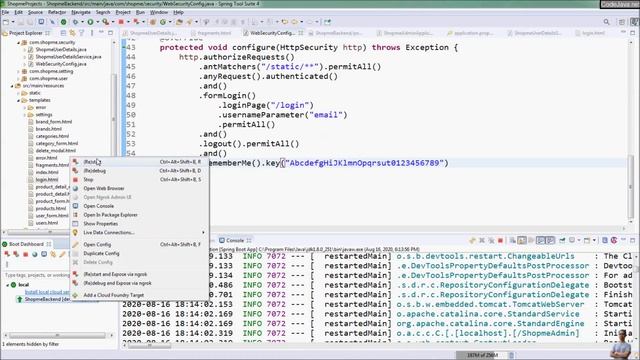Choose (Re)start in context menu
640x360 pixels.
coord(140,162)
